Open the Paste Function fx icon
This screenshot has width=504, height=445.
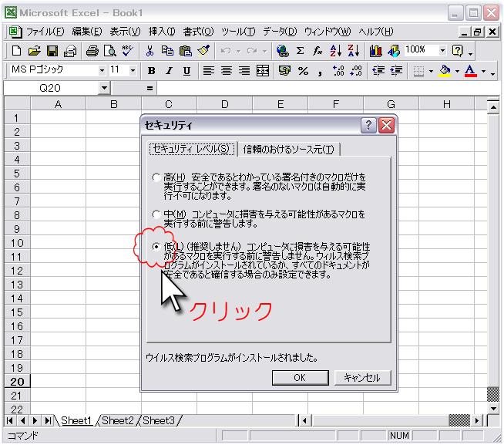tap(318, 51)
